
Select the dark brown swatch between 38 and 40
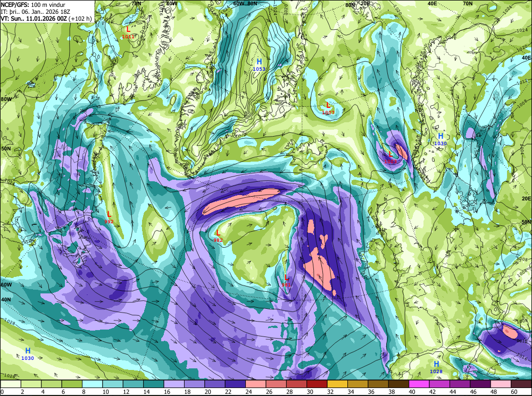[x=398, y=384]
